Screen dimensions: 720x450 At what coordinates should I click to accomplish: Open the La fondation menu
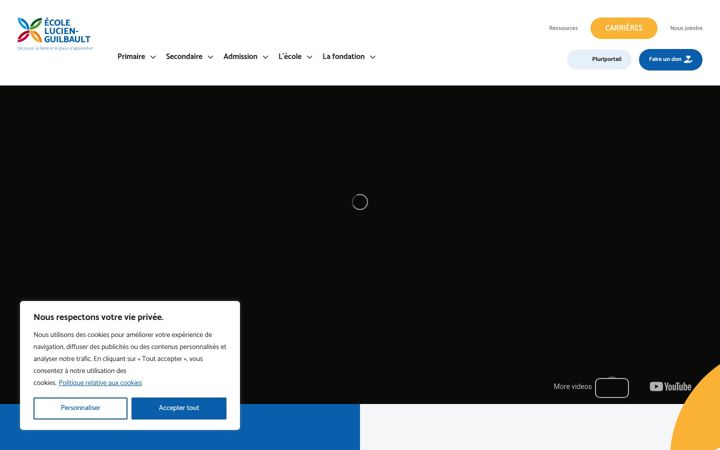point(343,56)
